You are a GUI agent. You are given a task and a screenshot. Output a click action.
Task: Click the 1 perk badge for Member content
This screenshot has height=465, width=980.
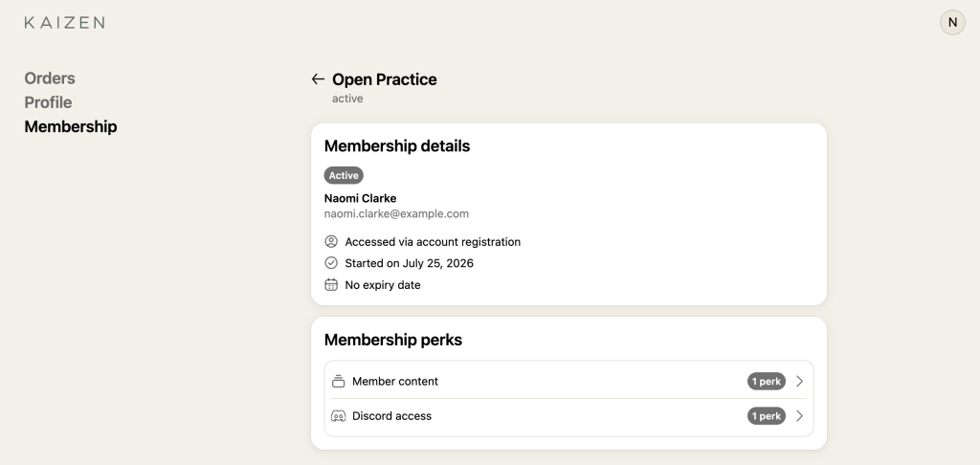(x=767, y=381)
